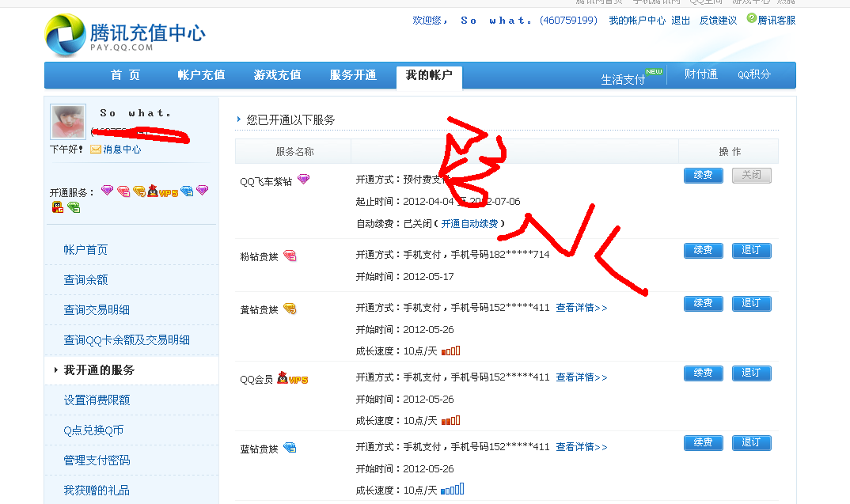Screen dimensions: 850x504
Task: Click 退订 for 粉钻贵族
Action: click(x=751, y=250)
